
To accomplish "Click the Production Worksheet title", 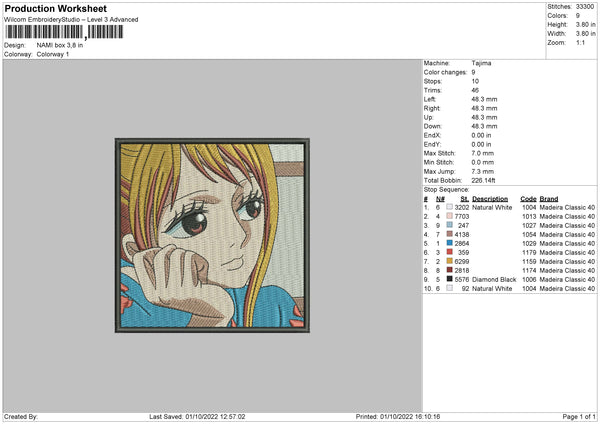I will [55, 8].
